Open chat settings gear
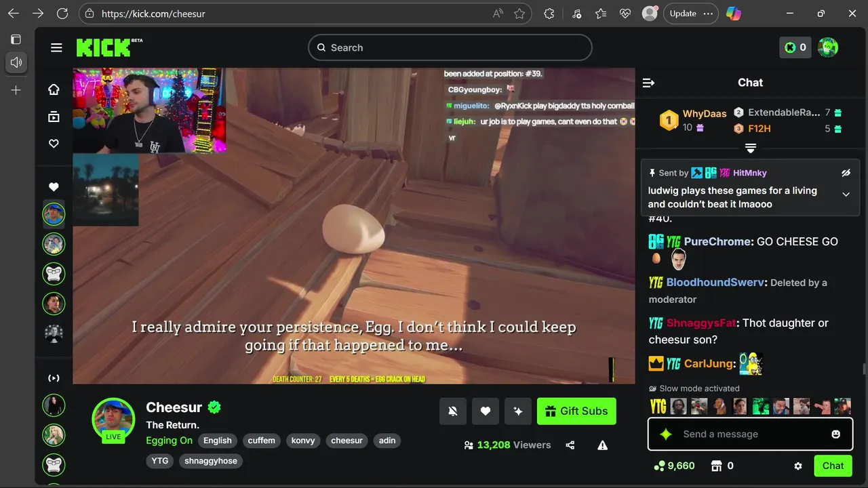Screen dimensions: 868x488 tap(798, 466)
